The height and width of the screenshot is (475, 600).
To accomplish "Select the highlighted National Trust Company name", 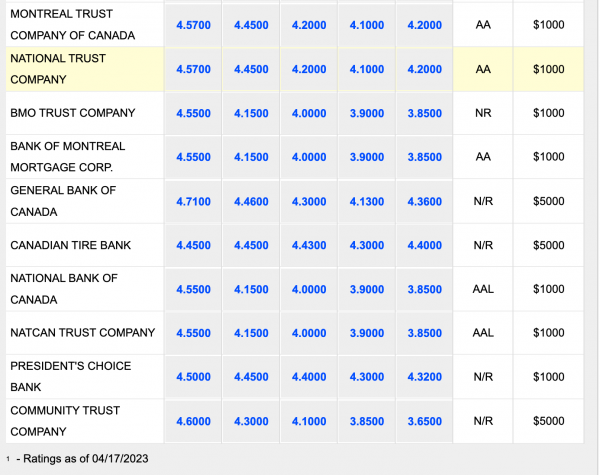I will 58,69.
